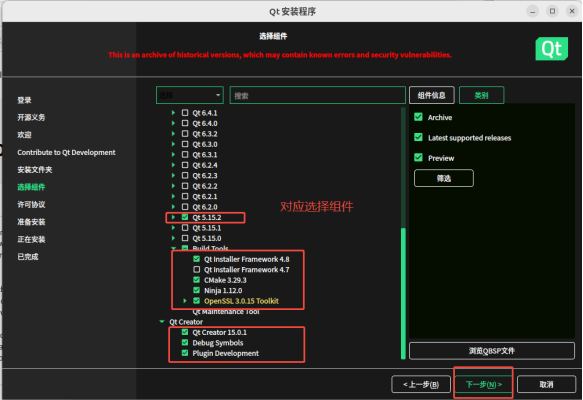Uncheck the Plugin Development checkbox
583x400 pixels.
185,353
